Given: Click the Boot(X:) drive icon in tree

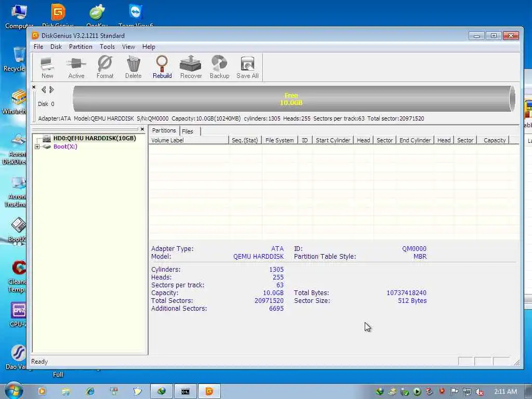Looking at the screenshot, I should (x=47, y=147).
